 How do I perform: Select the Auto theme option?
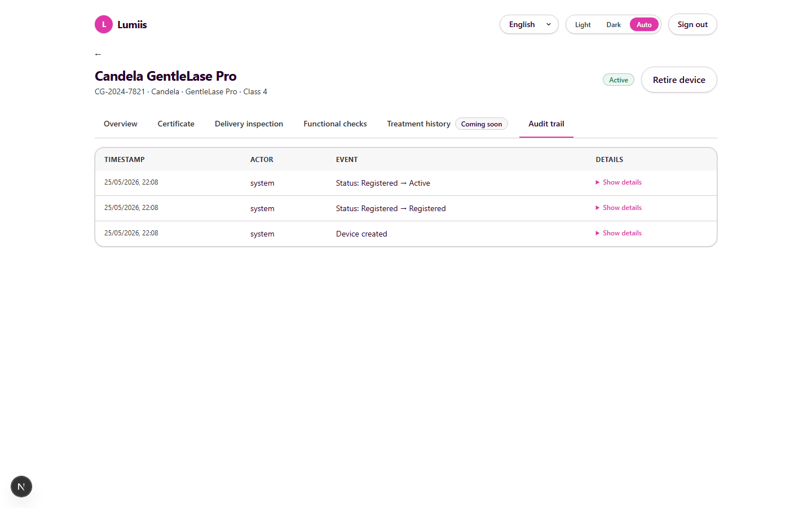pos(644,25)
